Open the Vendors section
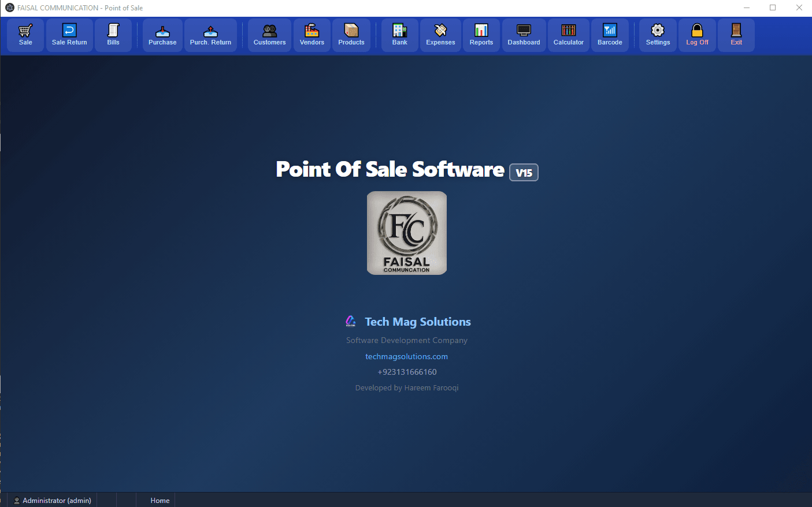Screen dimensions: 812x507 [x=312, y=35]
